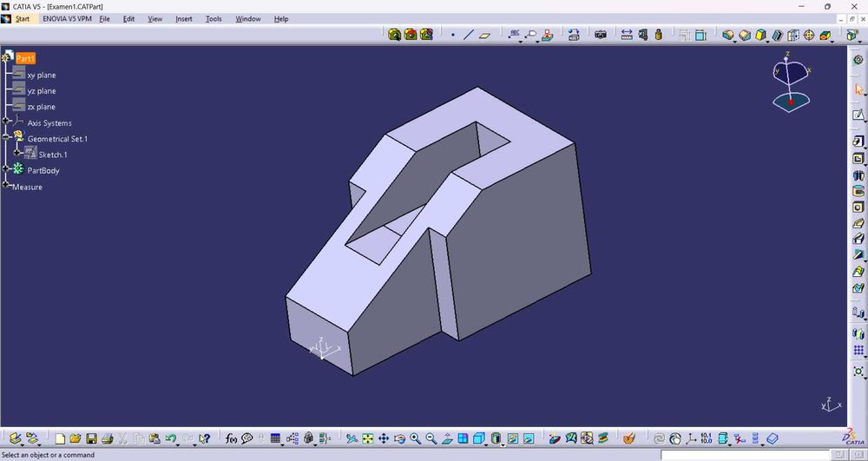
Task: Click the What's This help cursor icon
Action: click(204, 439)
